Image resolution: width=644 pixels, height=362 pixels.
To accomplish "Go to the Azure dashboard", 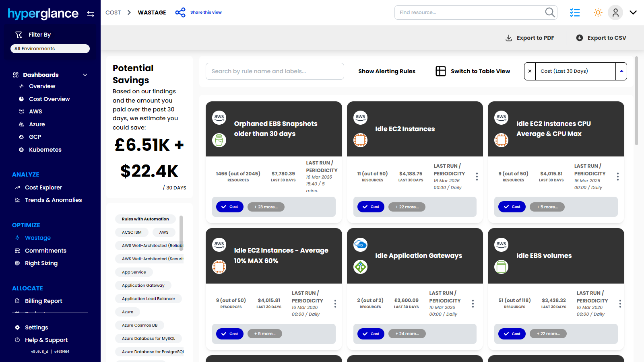I will 37,124.
